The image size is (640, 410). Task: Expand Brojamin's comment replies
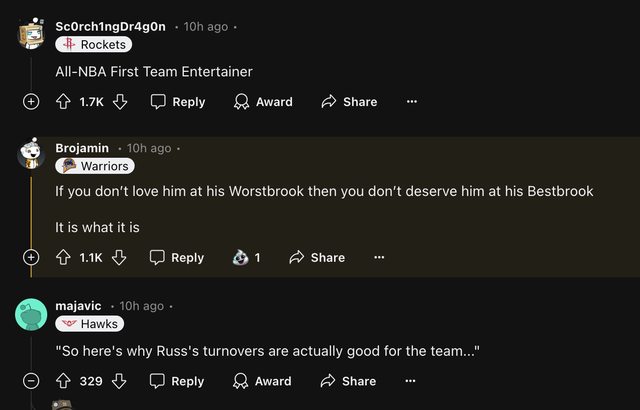coord(31,257)
